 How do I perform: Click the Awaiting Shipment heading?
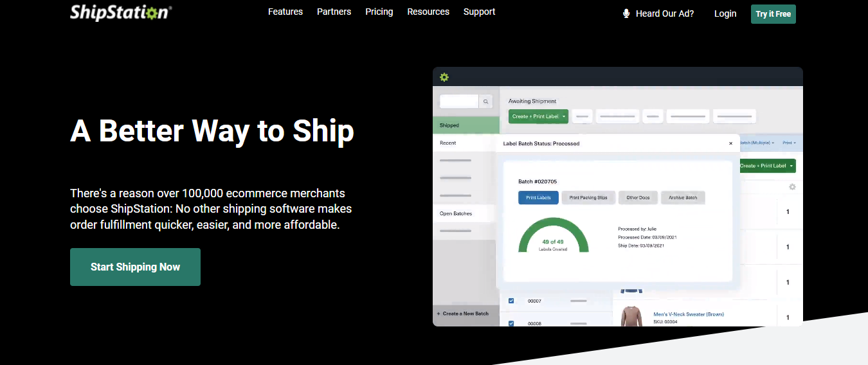(532, 101)
